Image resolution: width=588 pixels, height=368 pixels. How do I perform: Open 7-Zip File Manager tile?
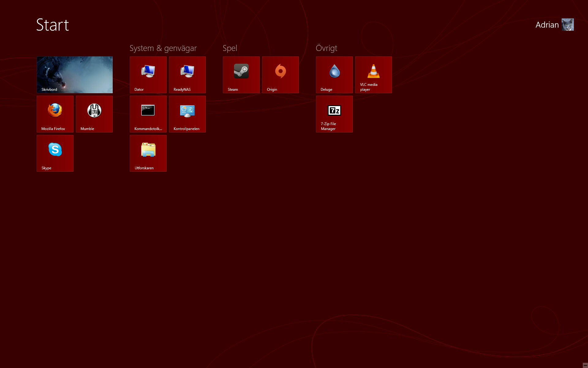(334, 114)
